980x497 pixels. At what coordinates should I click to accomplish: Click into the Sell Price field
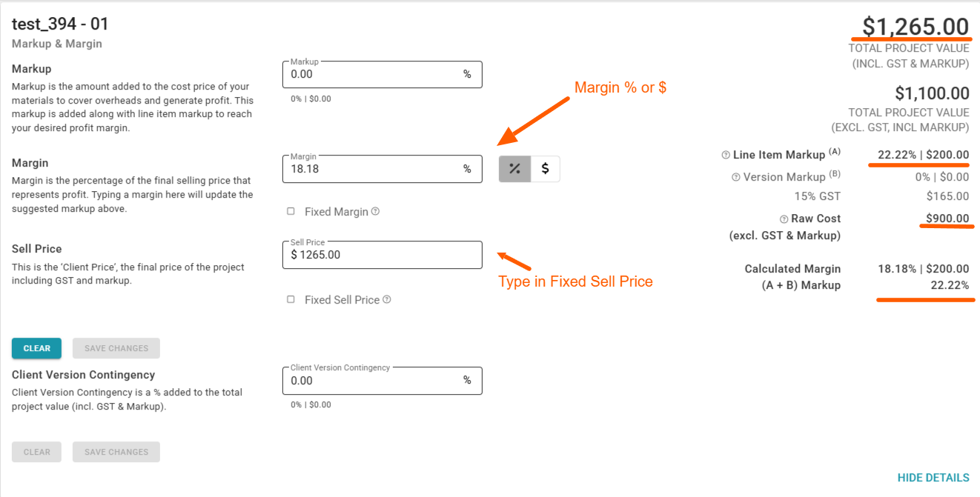[x=382, y=255]
